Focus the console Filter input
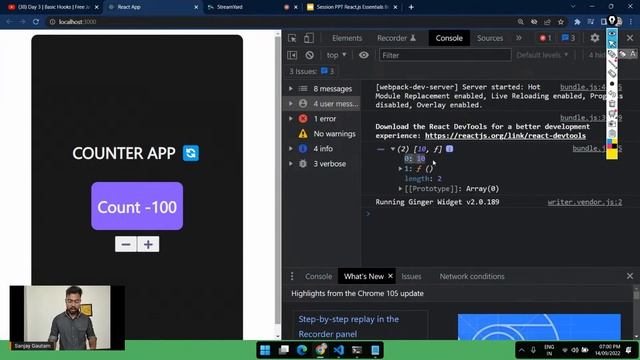Screen dimensions: 640x360 (445, 55)
